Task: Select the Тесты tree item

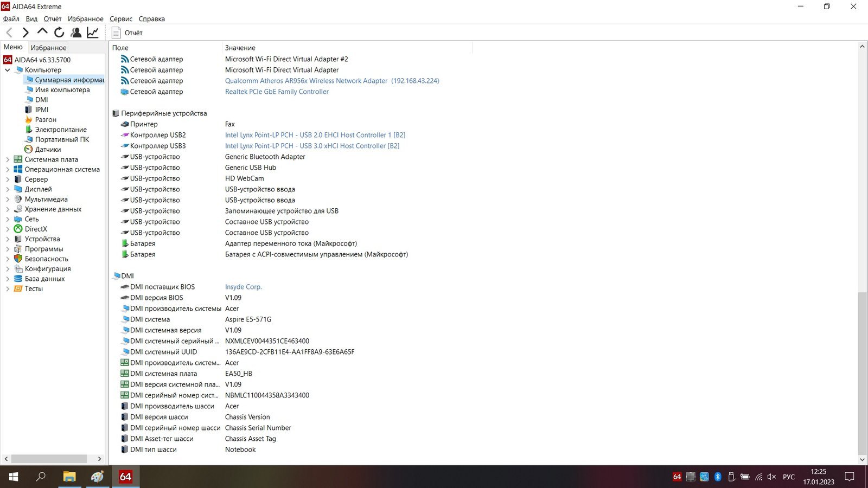Action: point(33,288)
